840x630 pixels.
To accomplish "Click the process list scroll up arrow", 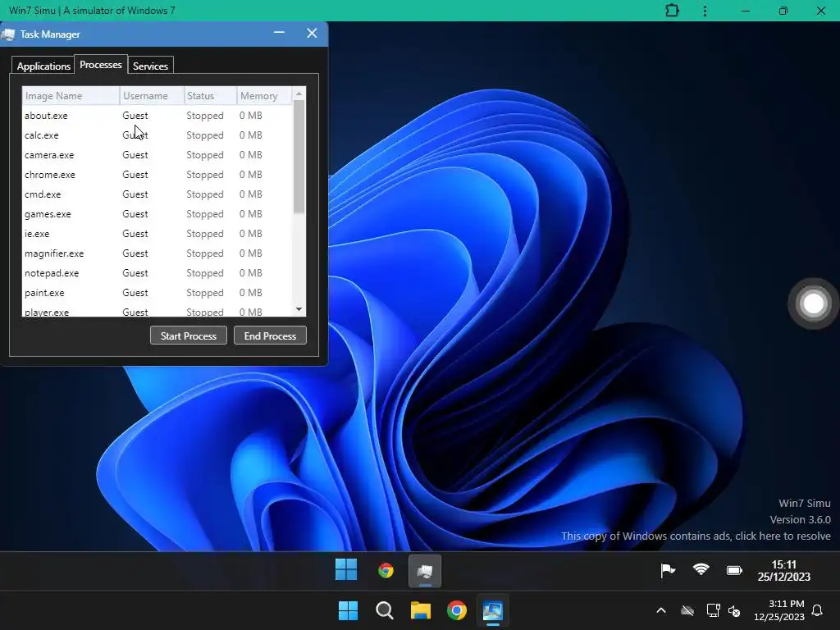I will (x=299, y=94).
